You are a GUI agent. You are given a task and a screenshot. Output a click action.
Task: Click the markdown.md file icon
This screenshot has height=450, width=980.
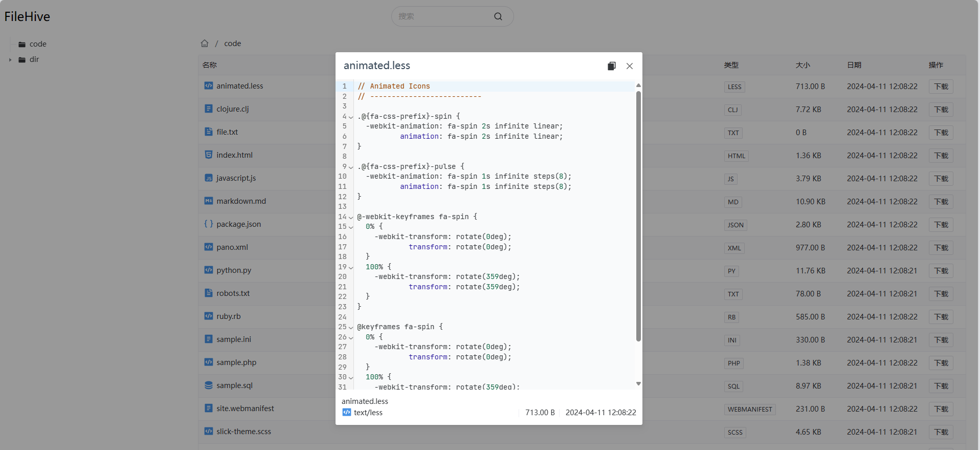click(209, 201)
